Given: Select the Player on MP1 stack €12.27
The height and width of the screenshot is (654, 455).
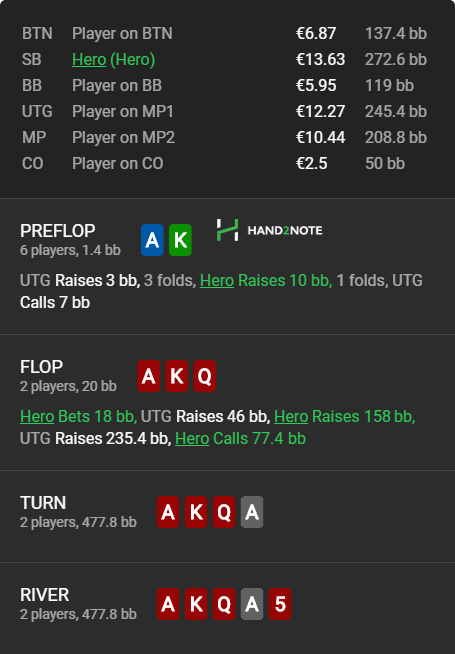Looking at the screenshot, I should [320, 111].
